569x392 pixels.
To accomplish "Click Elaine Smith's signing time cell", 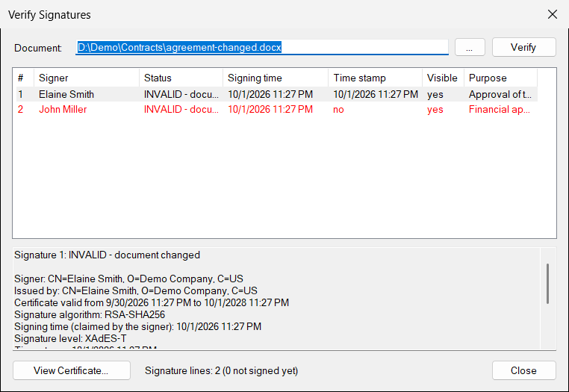I will click(270, 94).
